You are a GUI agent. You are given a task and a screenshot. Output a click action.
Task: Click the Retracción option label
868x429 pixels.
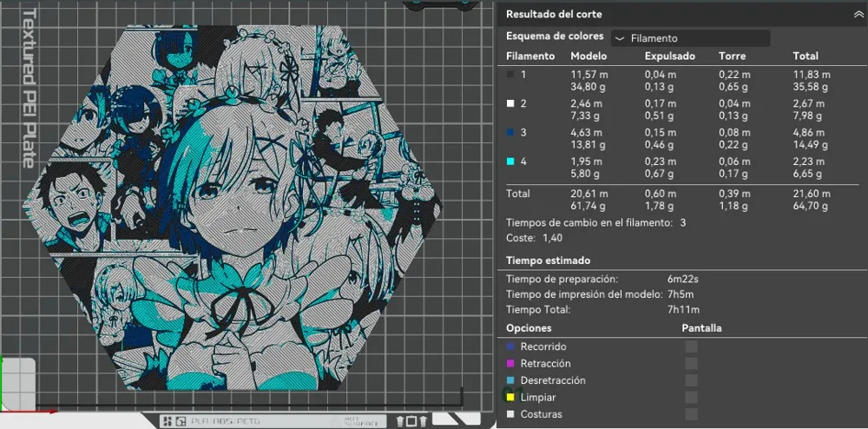point(545,364)
